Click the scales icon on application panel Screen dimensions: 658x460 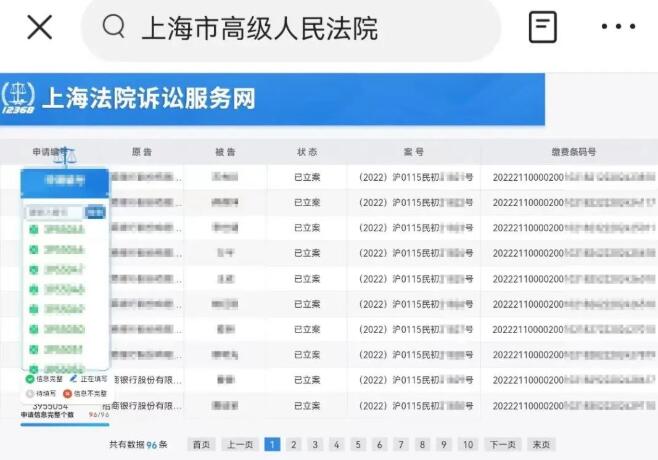point(65,157)
